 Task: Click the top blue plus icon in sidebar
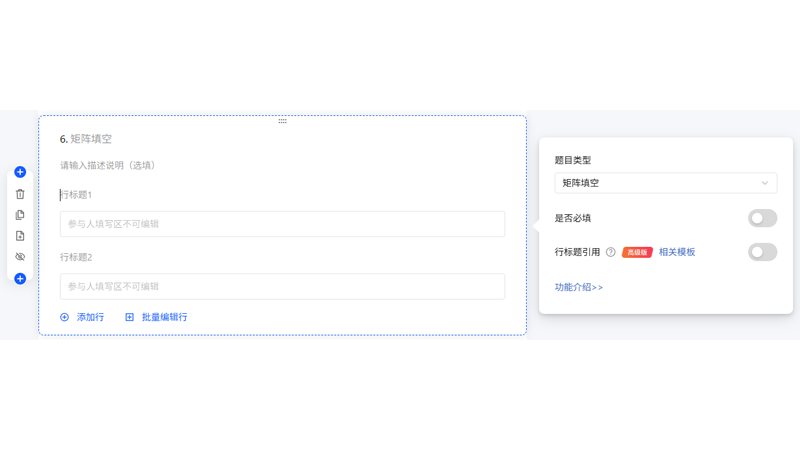pyautogui.click(x=20, y=172)
